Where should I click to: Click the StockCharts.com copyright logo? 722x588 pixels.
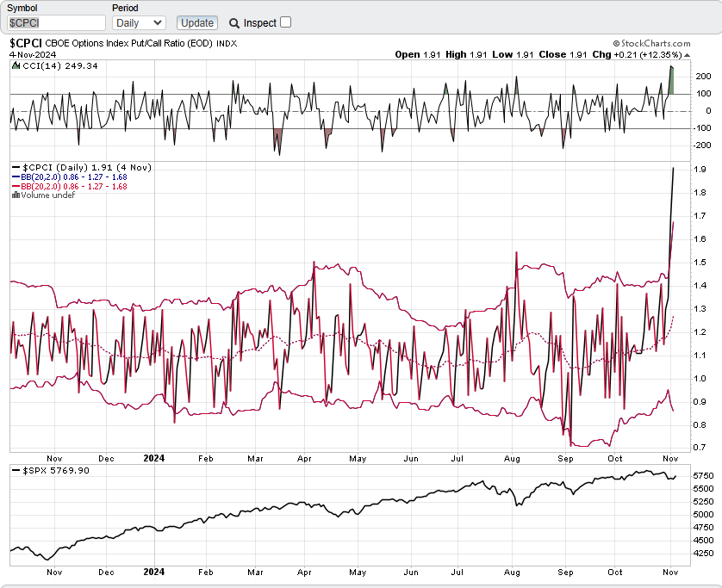click(x=651, y=43)
